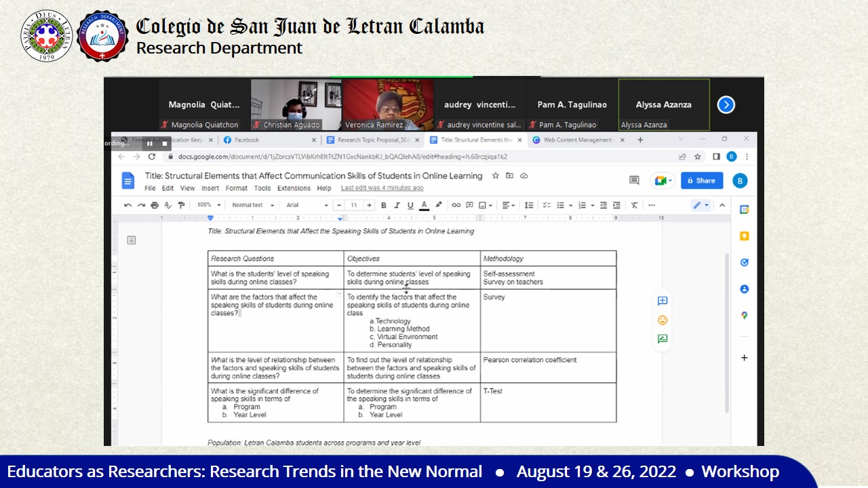Star this document next to the title

coord(496,176)
